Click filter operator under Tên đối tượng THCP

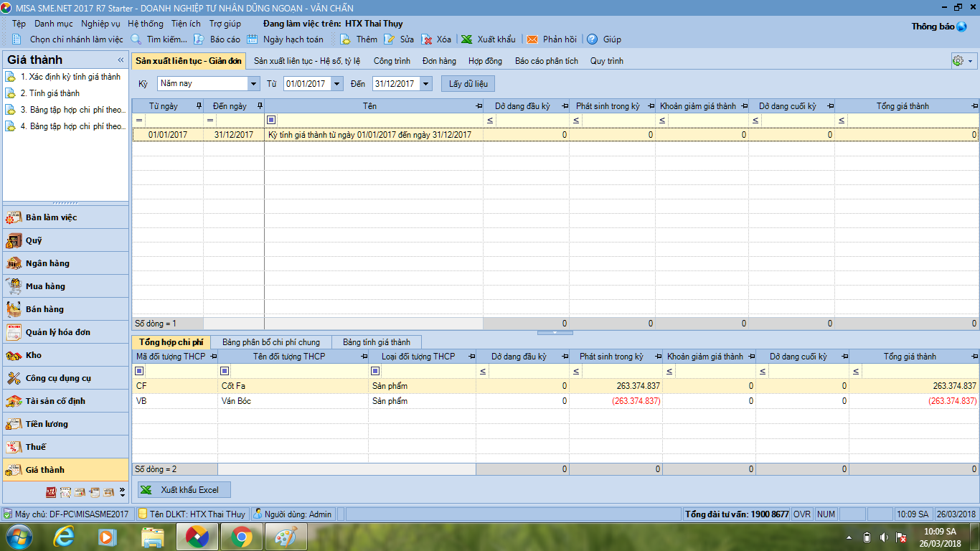pos(225,371)
